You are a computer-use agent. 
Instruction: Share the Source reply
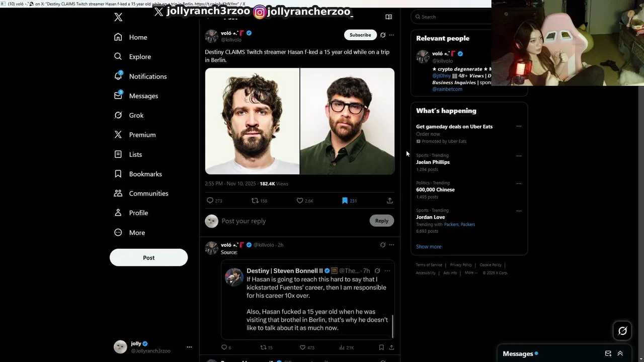(x=391, y=347)
